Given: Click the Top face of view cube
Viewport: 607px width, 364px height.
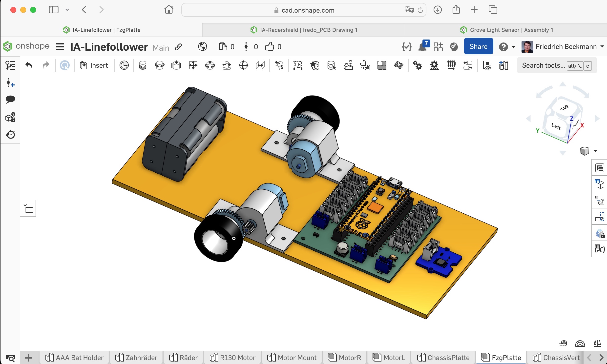Looking at the screenshot, I should (564, 108).
